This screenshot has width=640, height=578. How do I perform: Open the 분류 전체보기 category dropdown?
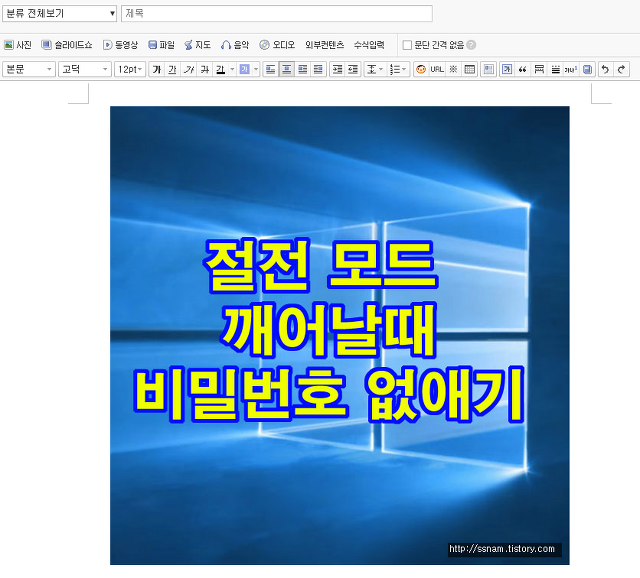coord(60,13)
